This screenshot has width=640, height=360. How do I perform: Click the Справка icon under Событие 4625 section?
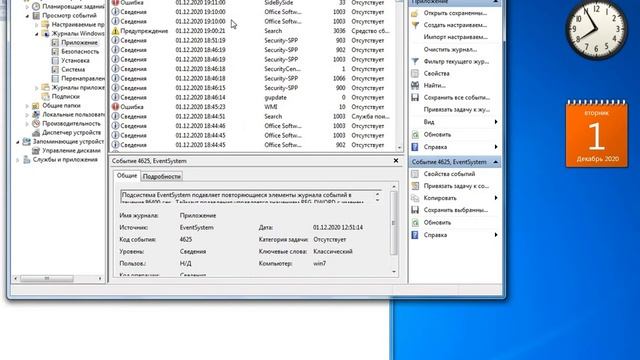[415, 235]
